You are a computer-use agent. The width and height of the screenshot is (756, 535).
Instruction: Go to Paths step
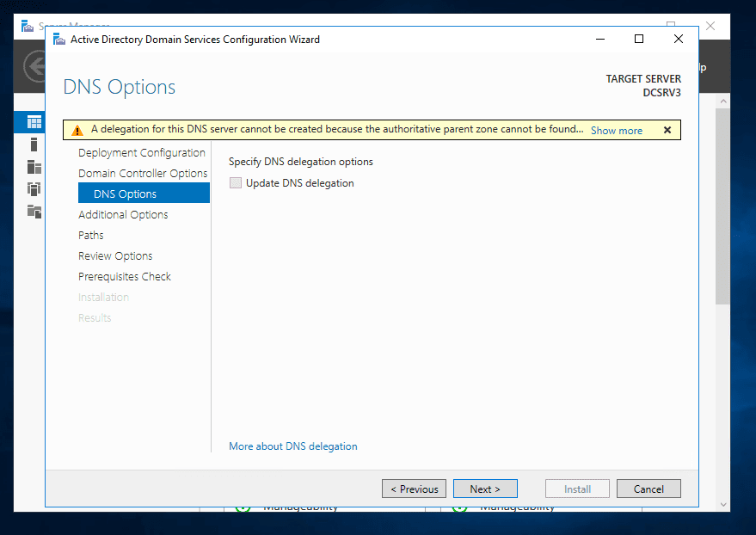point(90,235)
